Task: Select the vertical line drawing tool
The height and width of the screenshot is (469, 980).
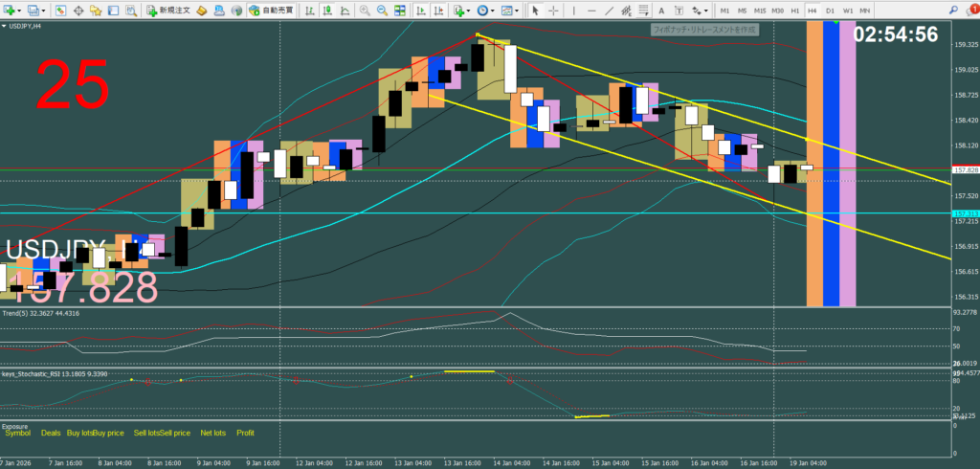Action: click(x=576, y=10)
